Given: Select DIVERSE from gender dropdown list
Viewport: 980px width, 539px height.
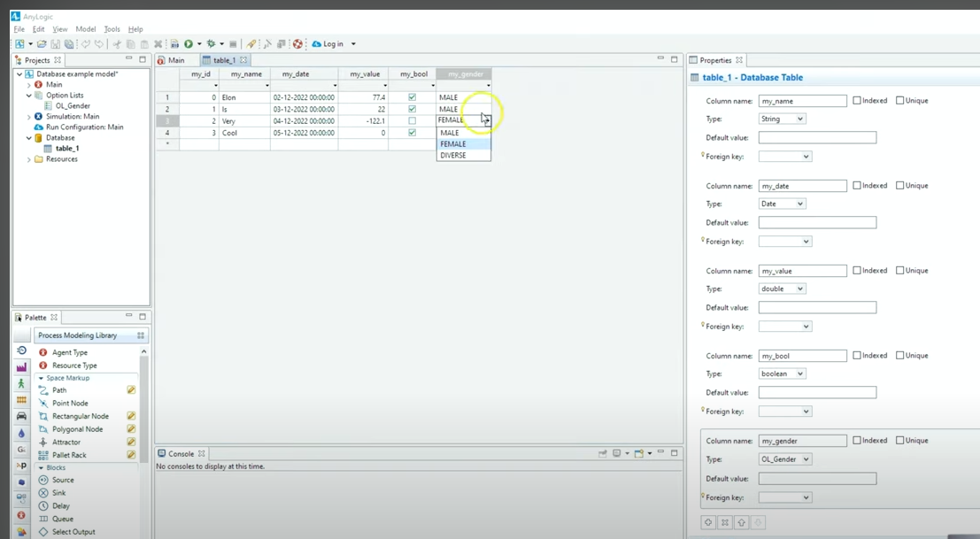Looking at the screenshot, I should [x=453, y=155].
